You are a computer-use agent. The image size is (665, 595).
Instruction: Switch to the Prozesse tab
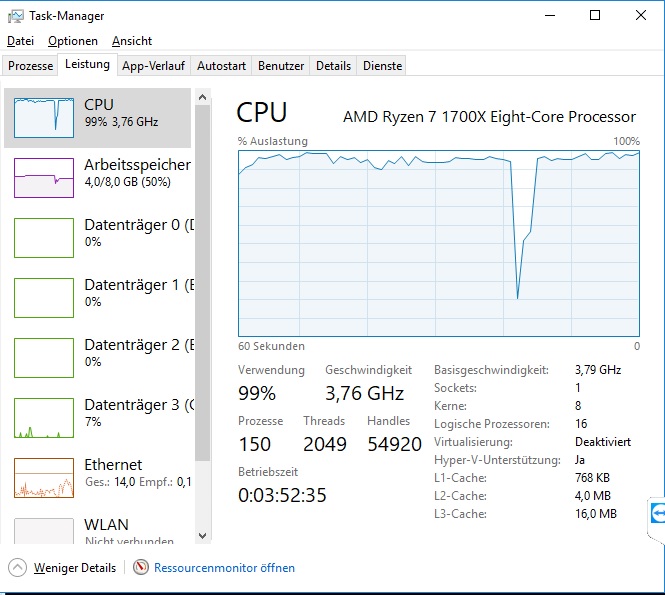[x=31, y=66]
